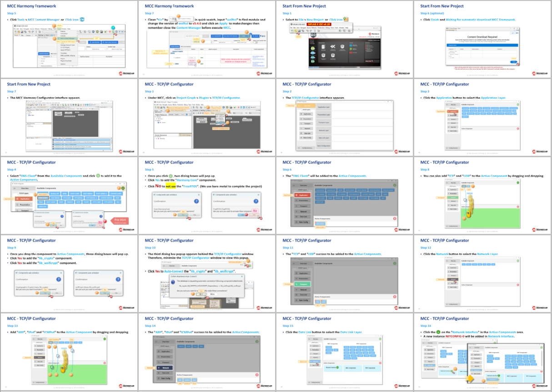
Task: Click highlighted Overview button in Step 2 slide
Action: (306, 106)
